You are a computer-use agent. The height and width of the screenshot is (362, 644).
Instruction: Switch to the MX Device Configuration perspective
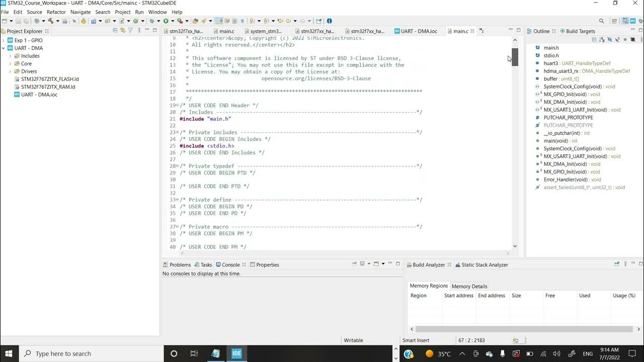632,21
